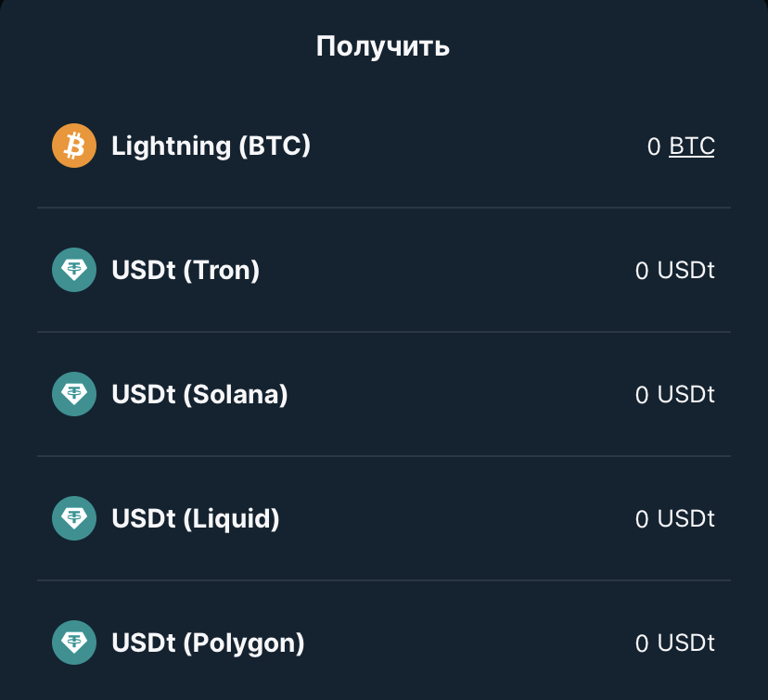Choose USDt (Solana) network option
The image size is (768, 700).
[x=384, y=395]
